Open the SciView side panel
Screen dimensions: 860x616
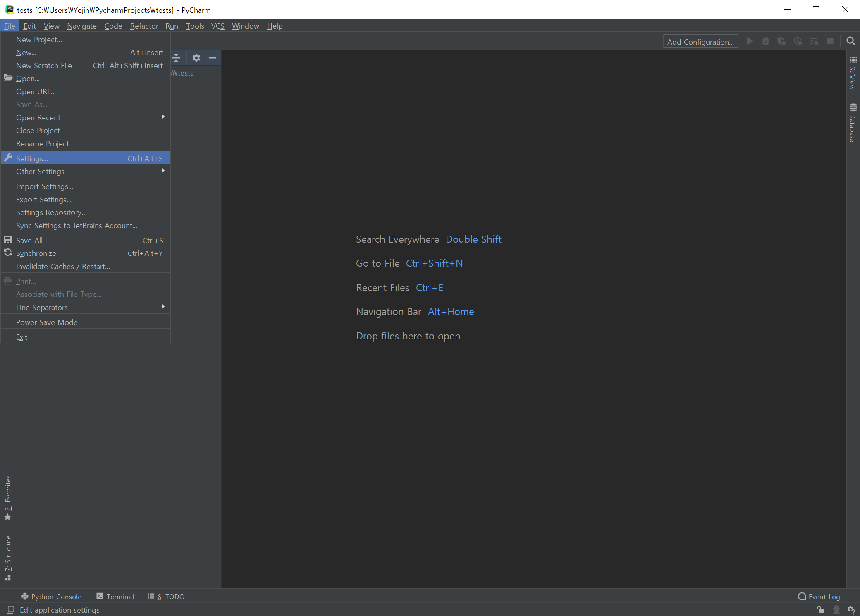[x=853, y=74]
